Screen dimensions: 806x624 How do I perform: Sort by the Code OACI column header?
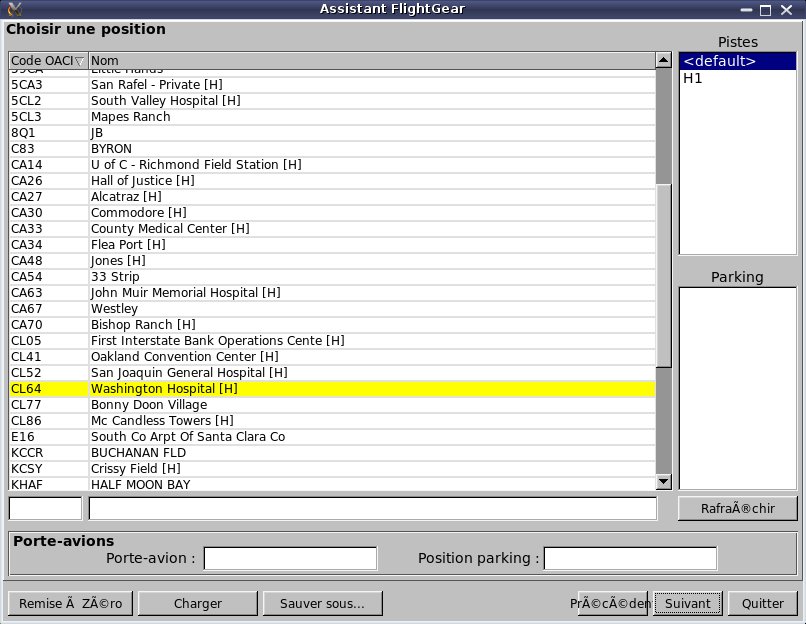click(x=48, y=61)
